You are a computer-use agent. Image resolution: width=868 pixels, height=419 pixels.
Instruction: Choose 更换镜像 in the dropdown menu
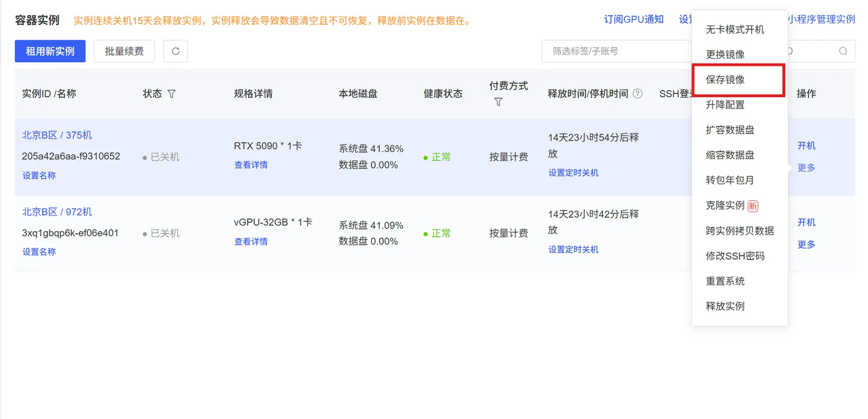click(x=725, y=54)
